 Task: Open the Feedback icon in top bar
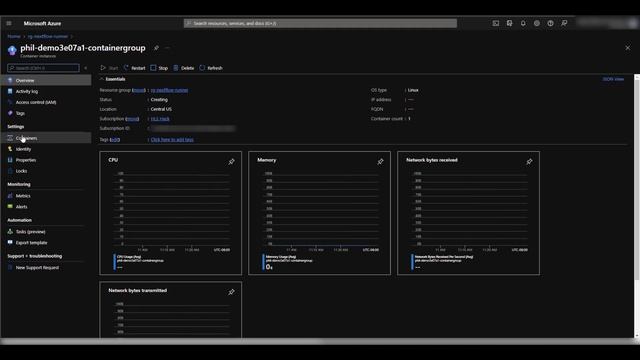(564, 23)
